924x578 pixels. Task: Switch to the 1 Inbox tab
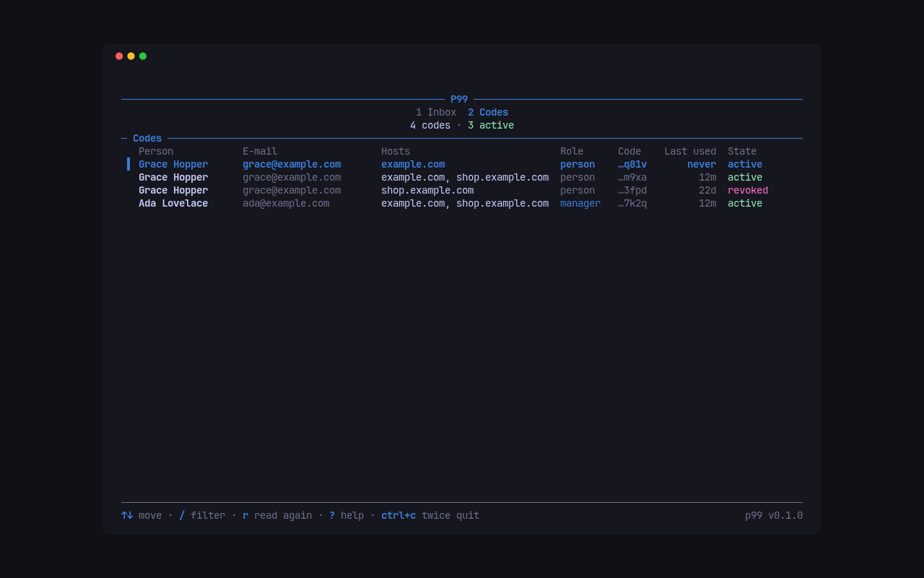point(436,113)
